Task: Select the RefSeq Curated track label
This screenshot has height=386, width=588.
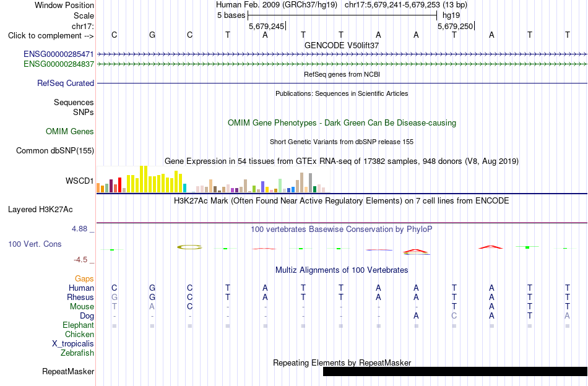Action: (x=66, y=83)
